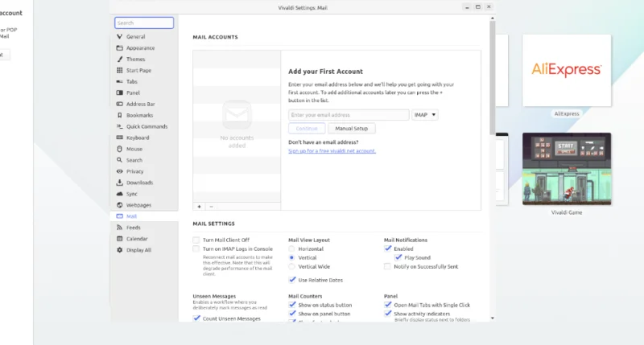Enable Notify on Successfully Sent

(x=387, y=267)
